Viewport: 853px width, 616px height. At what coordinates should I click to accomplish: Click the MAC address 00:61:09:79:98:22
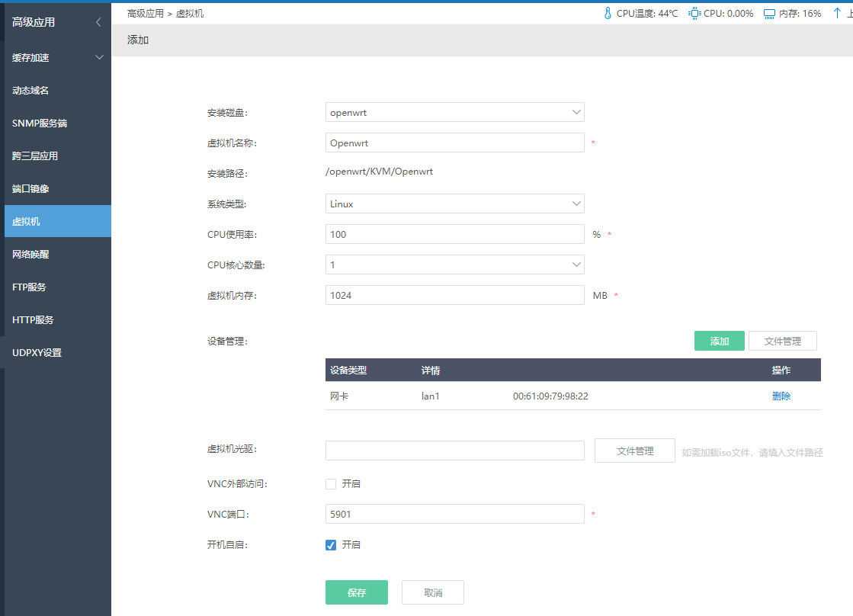550,396
